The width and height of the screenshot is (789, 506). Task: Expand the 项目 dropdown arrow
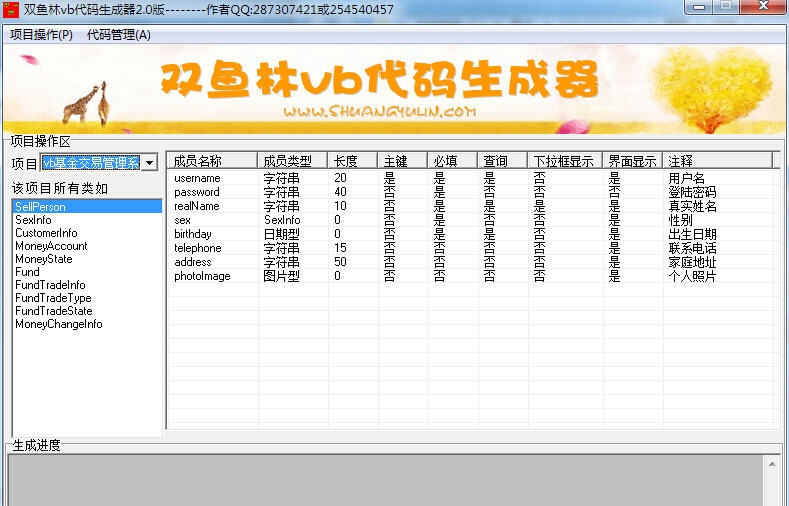[149, 162]
